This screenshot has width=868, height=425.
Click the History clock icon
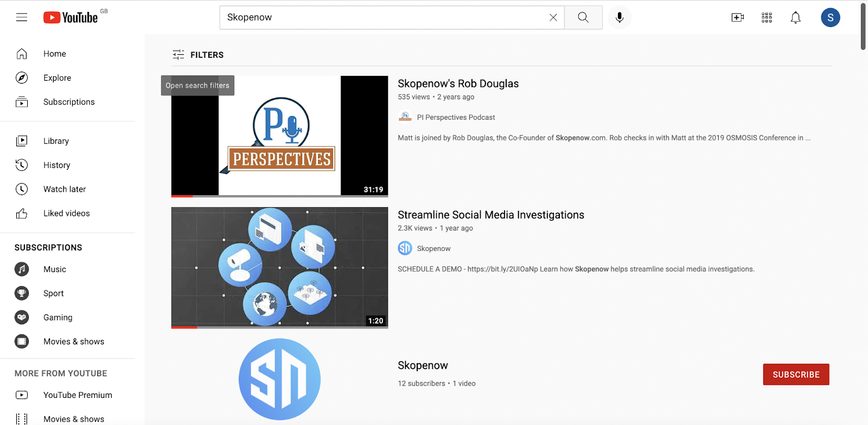point(22,165)
